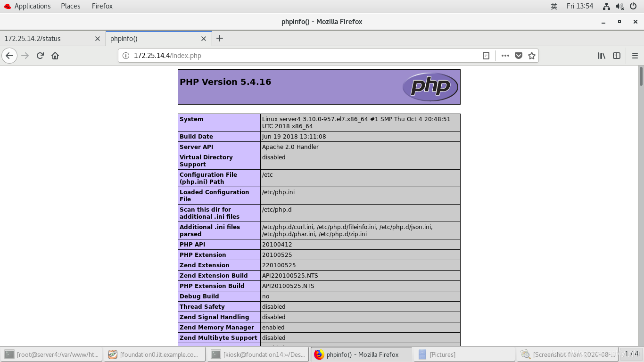Viewport: 644px width, 362px height.
Task: Click the Zend Extension value 220100525
Action: tap(279, 265)
